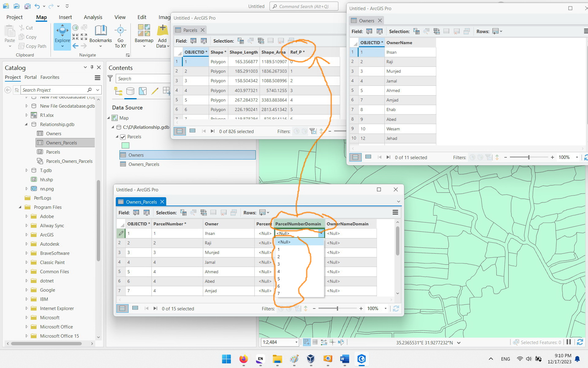
Task: Collapse the Relationship.gdb item in Catalog
Action: (x=26, y=125)
